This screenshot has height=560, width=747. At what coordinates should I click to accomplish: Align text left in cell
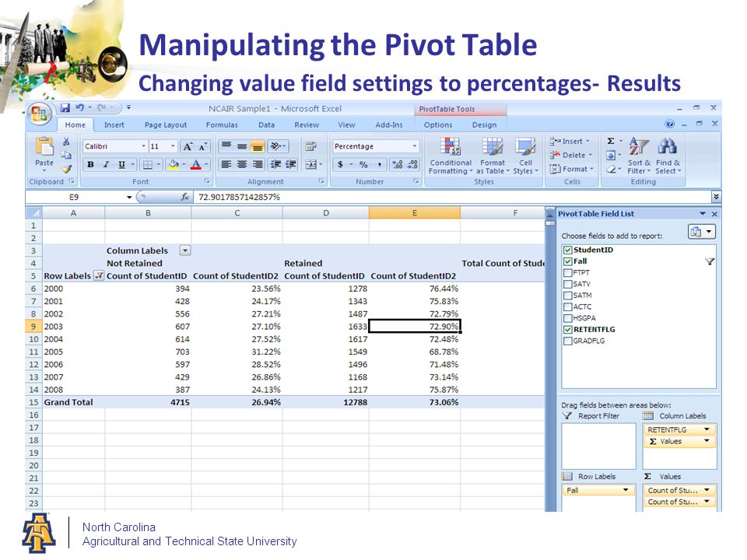(226, 165)
